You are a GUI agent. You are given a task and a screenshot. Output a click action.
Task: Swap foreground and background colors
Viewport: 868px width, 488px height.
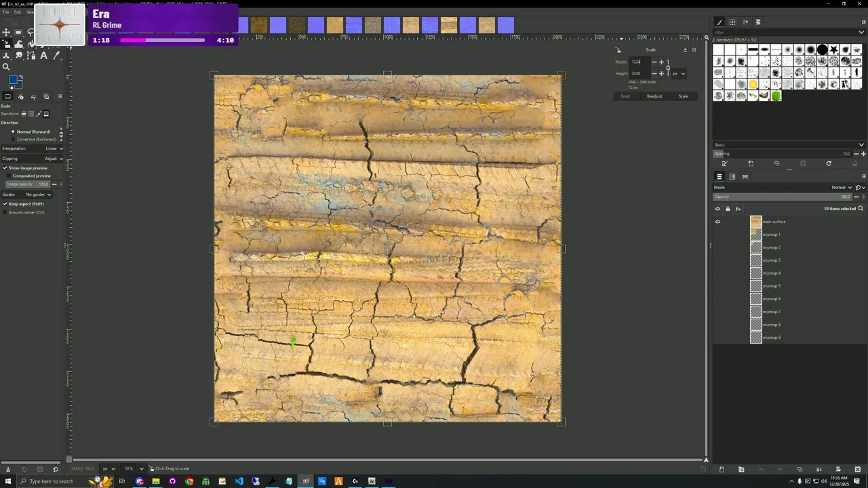(21, 77)
